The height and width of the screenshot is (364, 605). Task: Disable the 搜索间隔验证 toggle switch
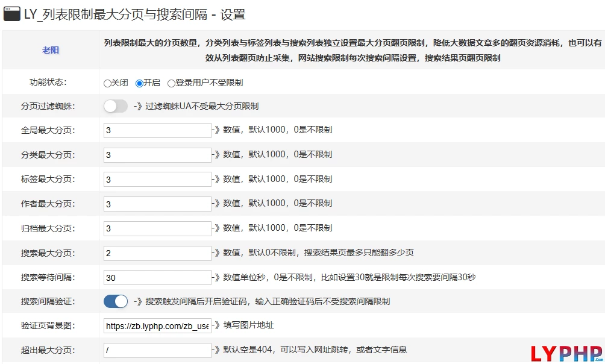point(116,301)
